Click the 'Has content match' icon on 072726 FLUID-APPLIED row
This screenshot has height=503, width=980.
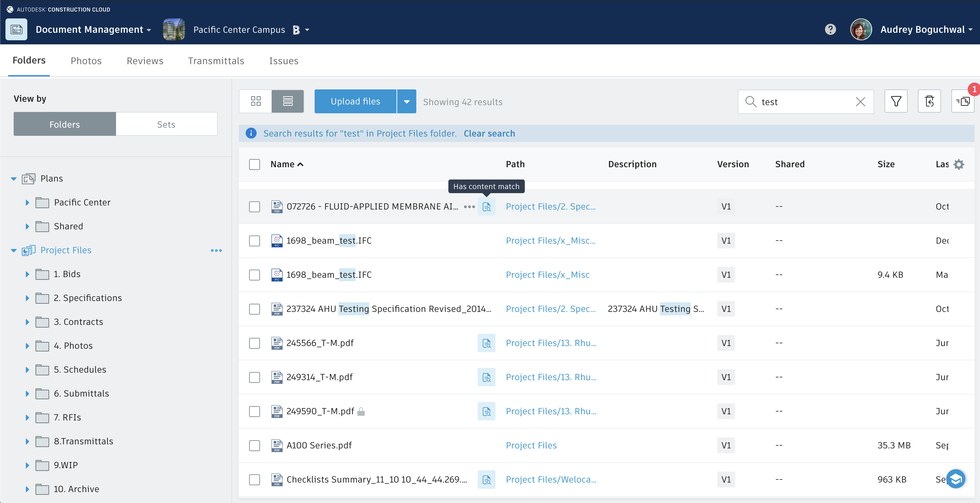tap(486, 206)
